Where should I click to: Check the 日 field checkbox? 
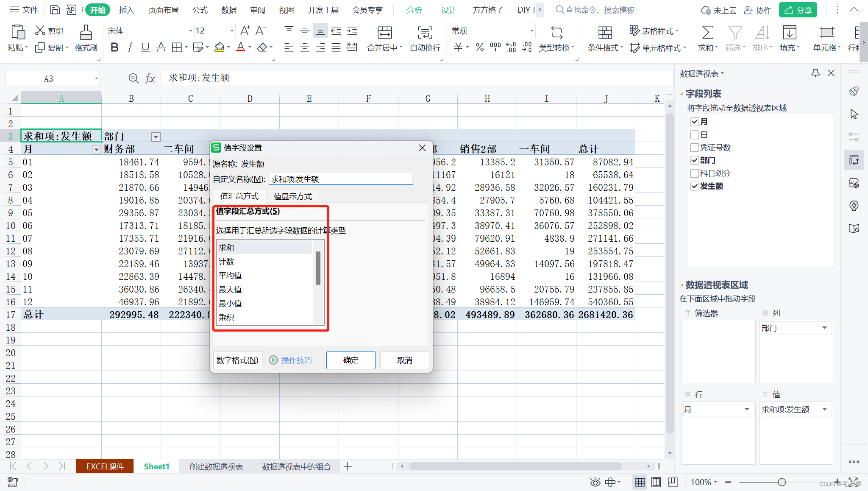tap(694, 135)
